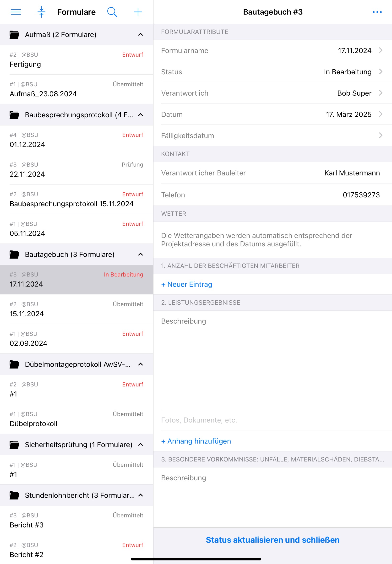Tap the Stundenlohnbericht folder icon
Screen dimensions: 392x564
pyautogui.click(x=14, y=495)
